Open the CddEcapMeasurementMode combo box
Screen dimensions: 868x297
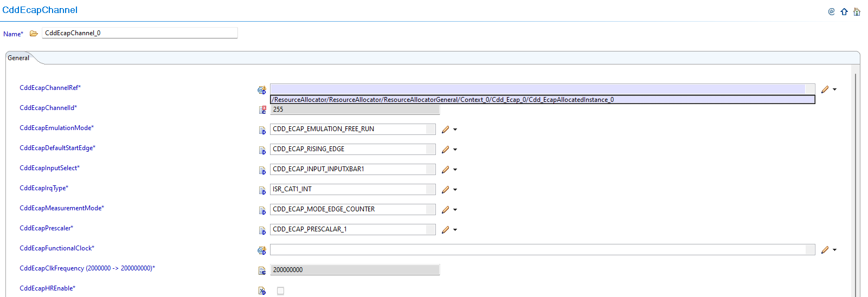pyautogui.click(x=430, y=209)
